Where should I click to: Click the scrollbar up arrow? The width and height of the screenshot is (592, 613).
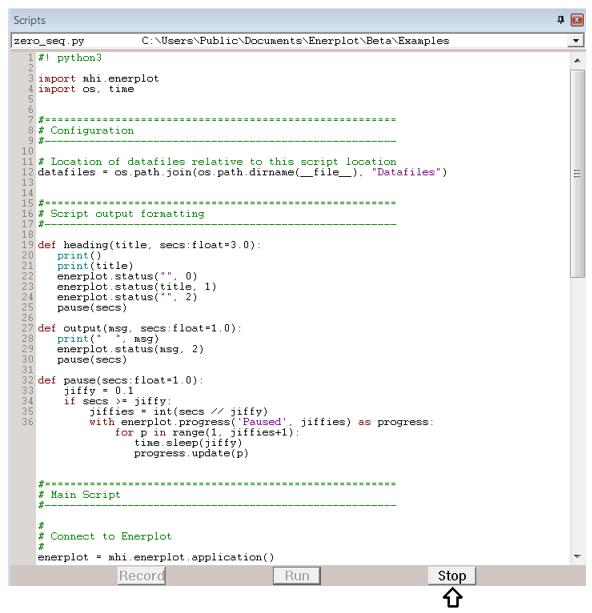(577, 61)
